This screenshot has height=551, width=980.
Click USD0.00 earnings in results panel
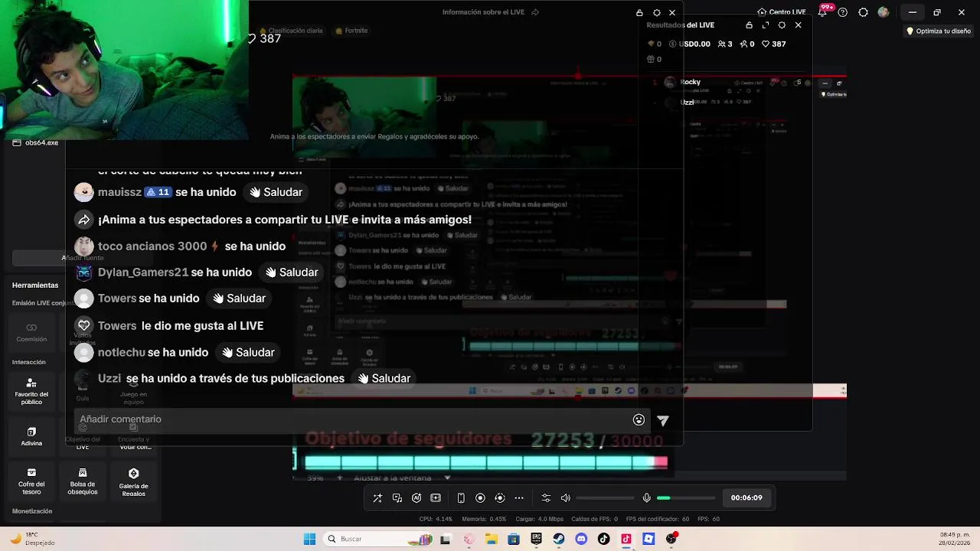pos(689,44)
